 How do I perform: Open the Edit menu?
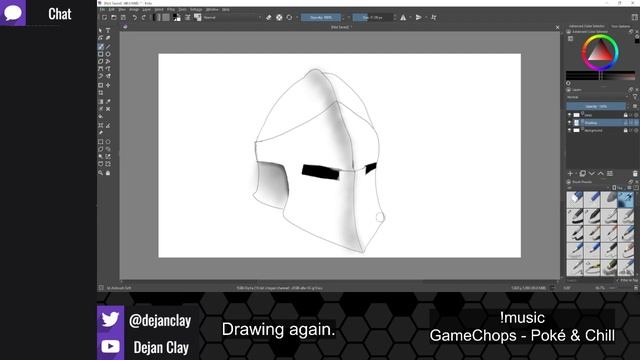pyautogui.click(x=111, y=9)
